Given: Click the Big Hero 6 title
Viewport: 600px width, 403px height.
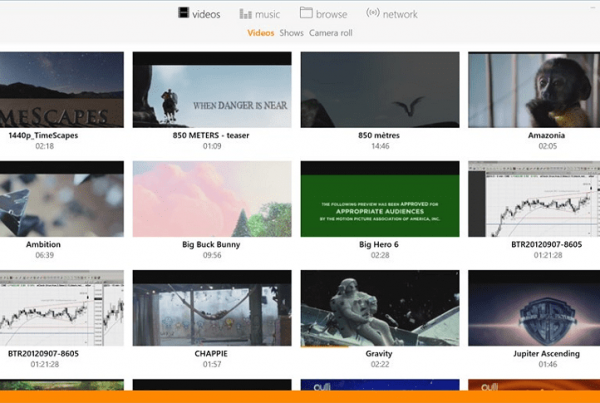Looking at the screenshot, I should pyautogui.click(x=379, y=244).
